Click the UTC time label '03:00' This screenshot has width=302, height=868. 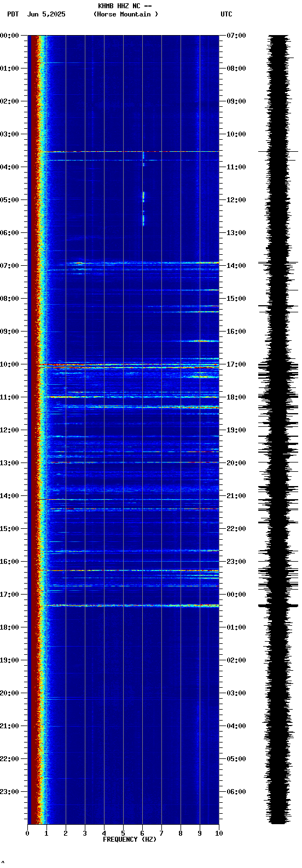click(x=236, y=693)
